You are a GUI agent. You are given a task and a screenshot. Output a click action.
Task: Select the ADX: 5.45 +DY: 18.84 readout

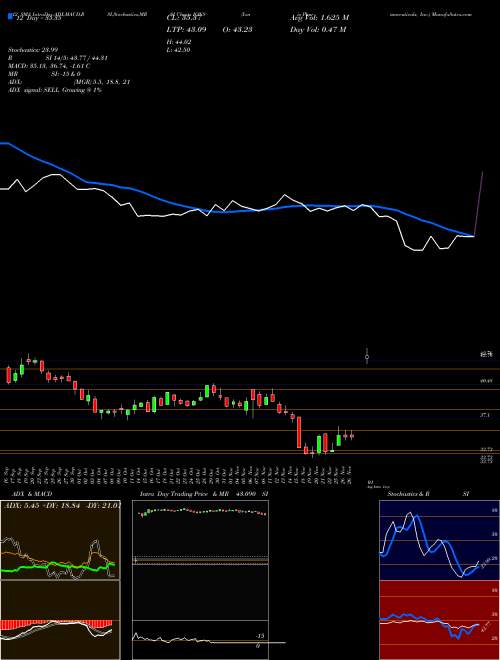pyautogui.click(x=61, y=505)
